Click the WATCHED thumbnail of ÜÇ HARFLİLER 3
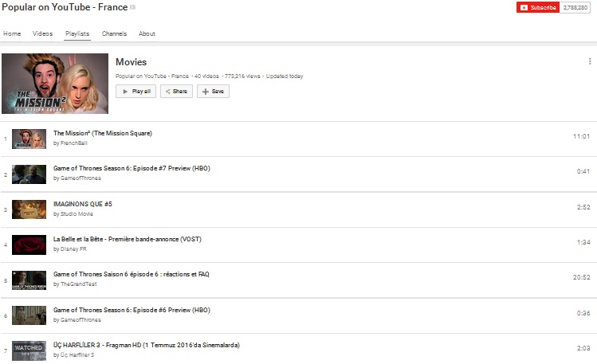Image resolution: width=597 pixels, height=364 pixels. click(29, 350)
